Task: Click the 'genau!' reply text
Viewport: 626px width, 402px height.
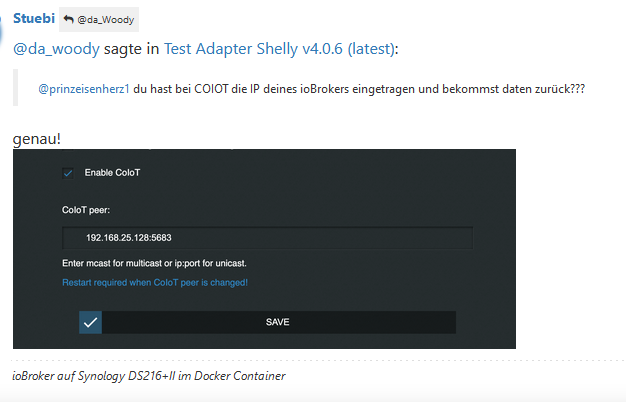Action: (37, 139)
